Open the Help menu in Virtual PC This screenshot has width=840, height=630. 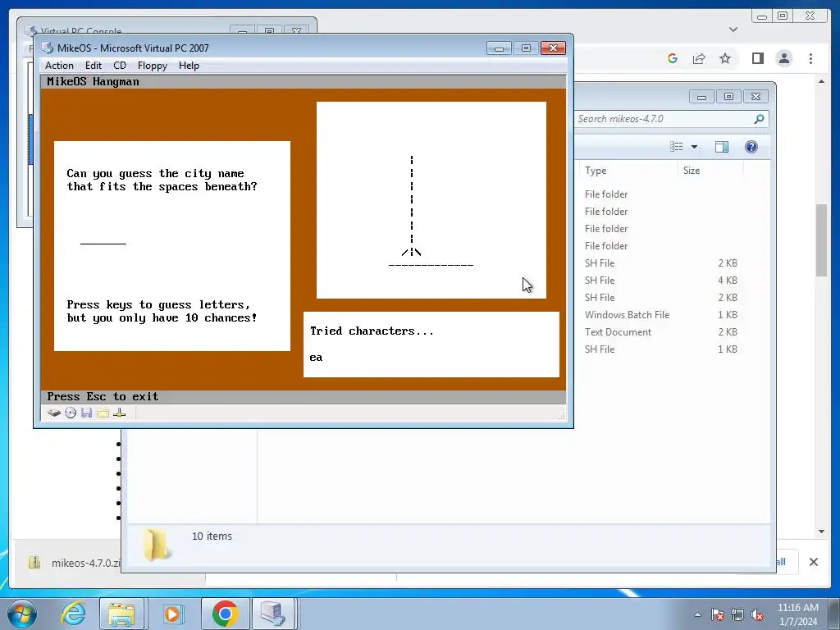click(x=189, y=66)
